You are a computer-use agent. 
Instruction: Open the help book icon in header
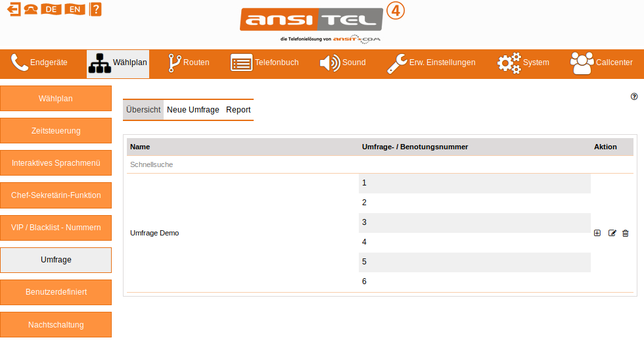pos(95,9)
